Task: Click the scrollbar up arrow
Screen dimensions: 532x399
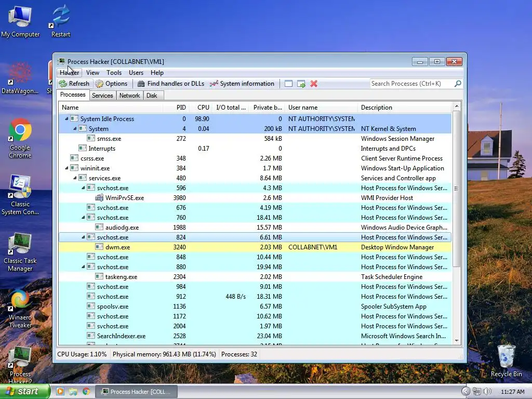Action: click(456, 106)
